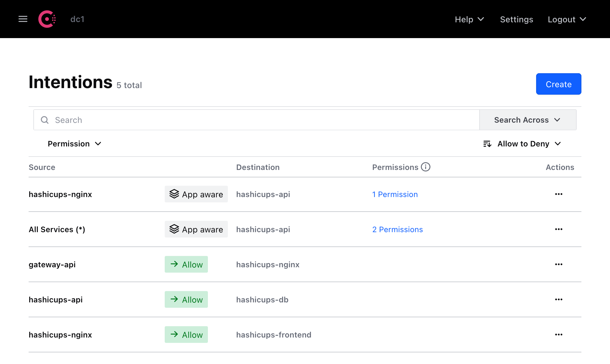Open actions menu for gateway-api intention

pyautogui.click(x=558, y=264)
